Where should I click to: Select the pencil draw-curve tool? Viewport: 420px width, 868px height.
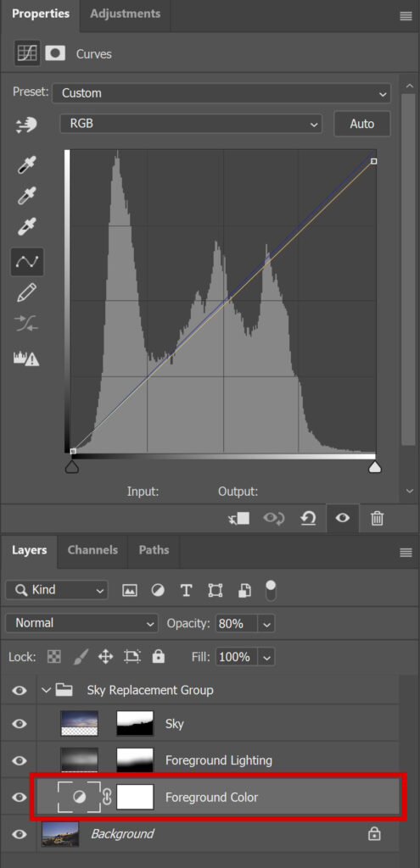tap(26, 292)
